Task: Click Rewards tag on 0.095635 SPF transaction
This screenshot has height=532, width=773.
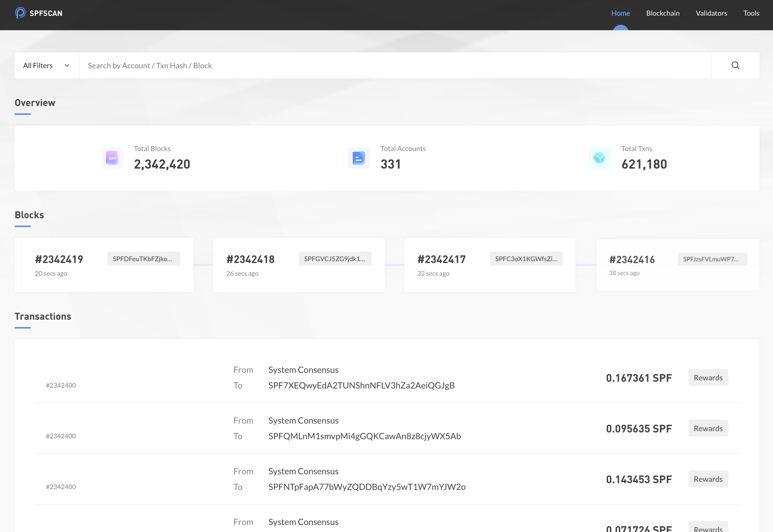Action: point(708,428)
